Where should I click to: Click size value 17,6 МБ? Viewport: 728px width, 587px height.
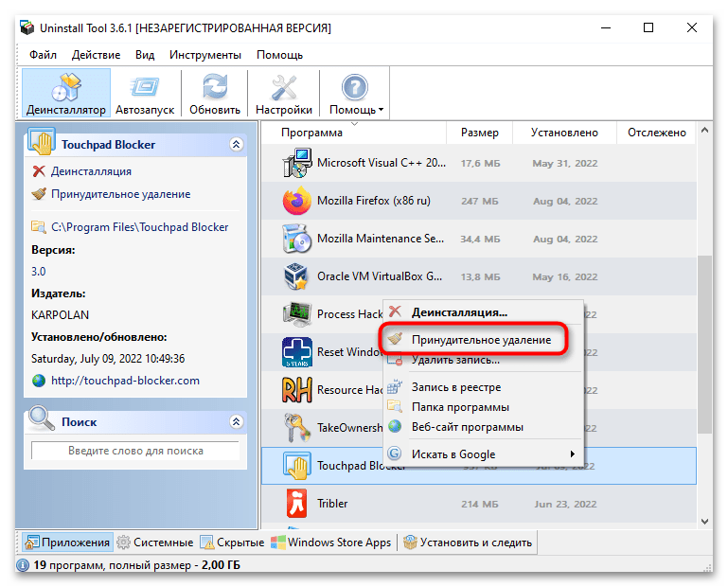480,164
